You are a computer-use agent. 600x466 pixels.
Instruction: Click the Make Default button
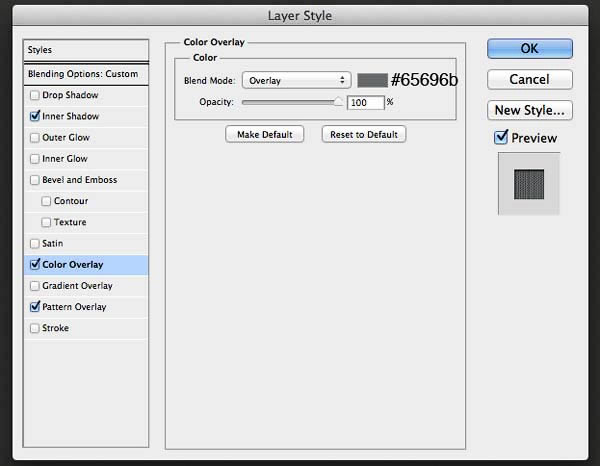[x=264, y=134]
